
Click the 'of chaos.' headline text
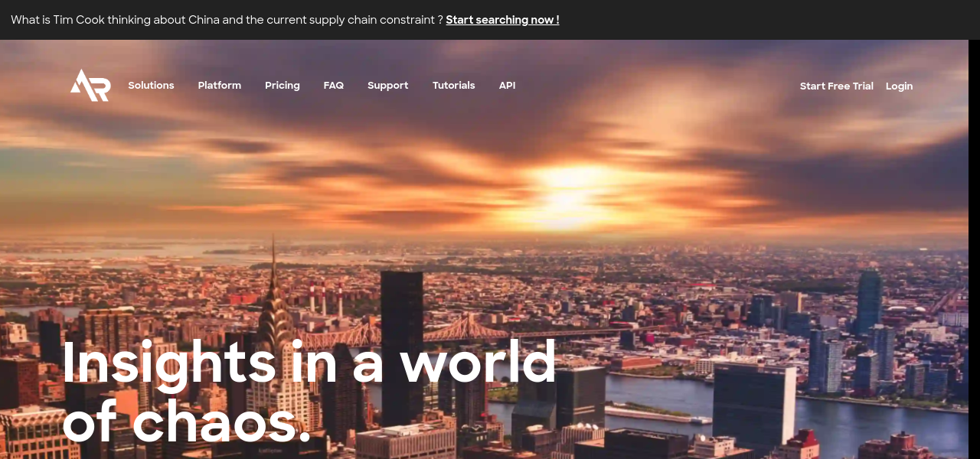click(x=187, y=423)
